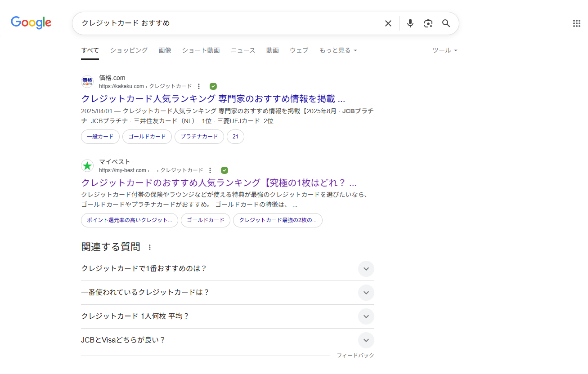The width and height of the screenshot is (588, 374).
Task: Switch to the ショッピング tab
Action: point(129,50)
